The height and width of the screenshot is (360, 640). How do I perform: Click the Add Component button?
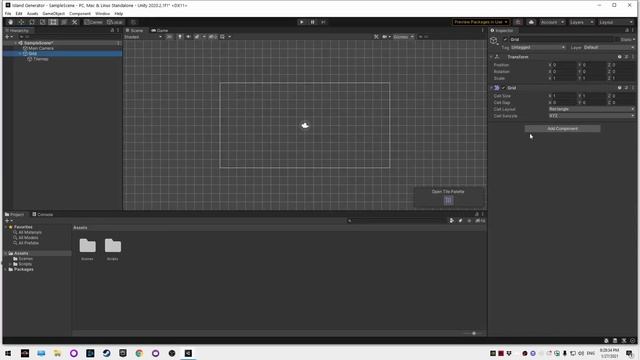pyautogui.click(x=562, y=129)
